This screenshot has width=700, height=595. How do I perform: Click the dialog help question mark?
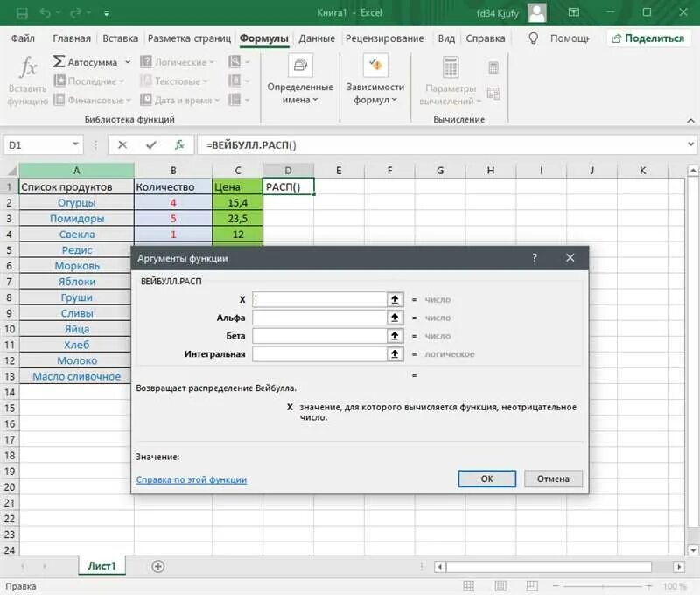(x=535, y=258)
